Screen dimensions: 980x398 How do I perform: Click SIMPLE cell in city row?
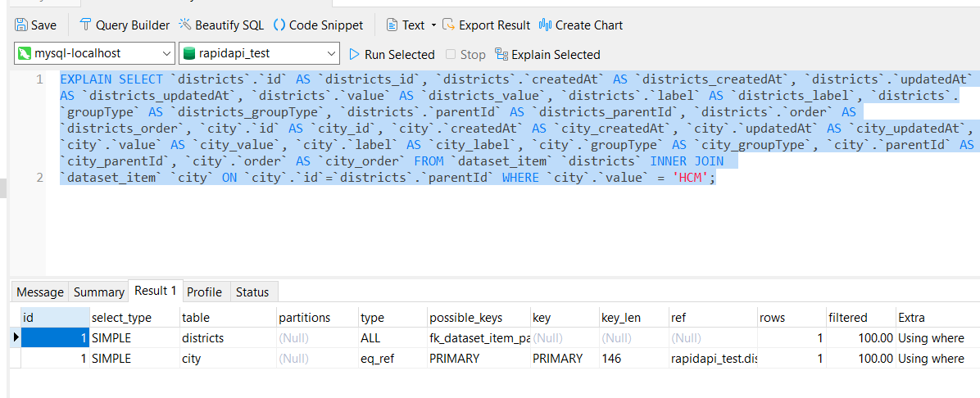[x=134, y=359]
